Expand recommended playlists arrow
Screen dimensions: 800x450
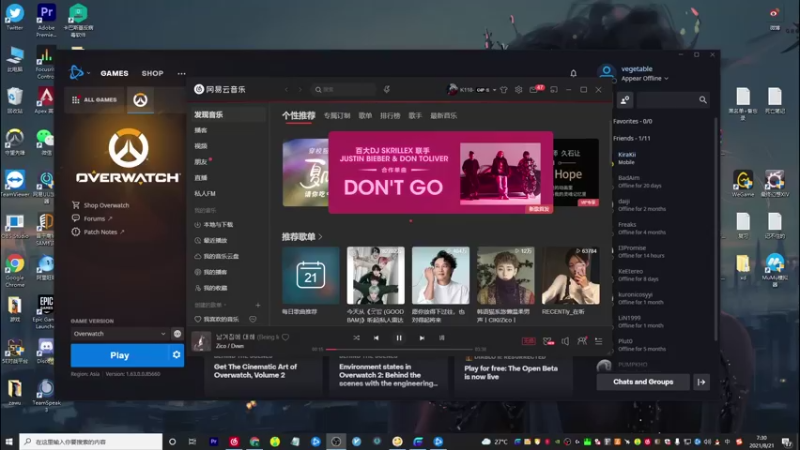click(320, 237)
